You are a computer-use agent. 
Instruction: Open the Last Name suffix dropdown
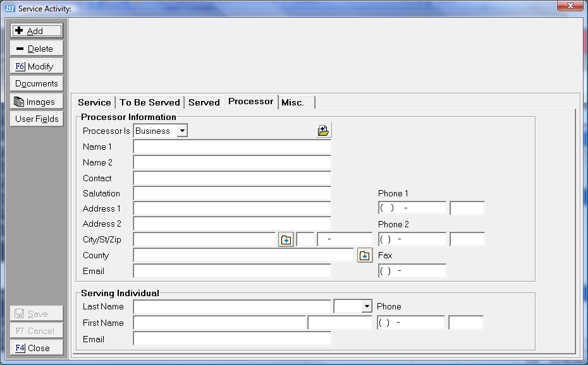click(x=366, y=306)
